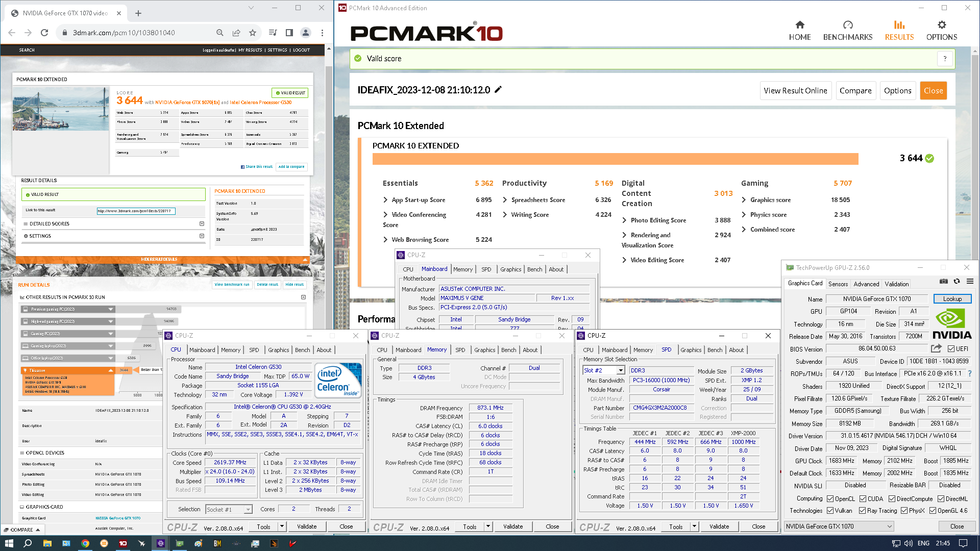This screenshot has height=551, width=980.
Task: Toggle the PhysX checkbox in GPU-Z
Action: [904, 511]
